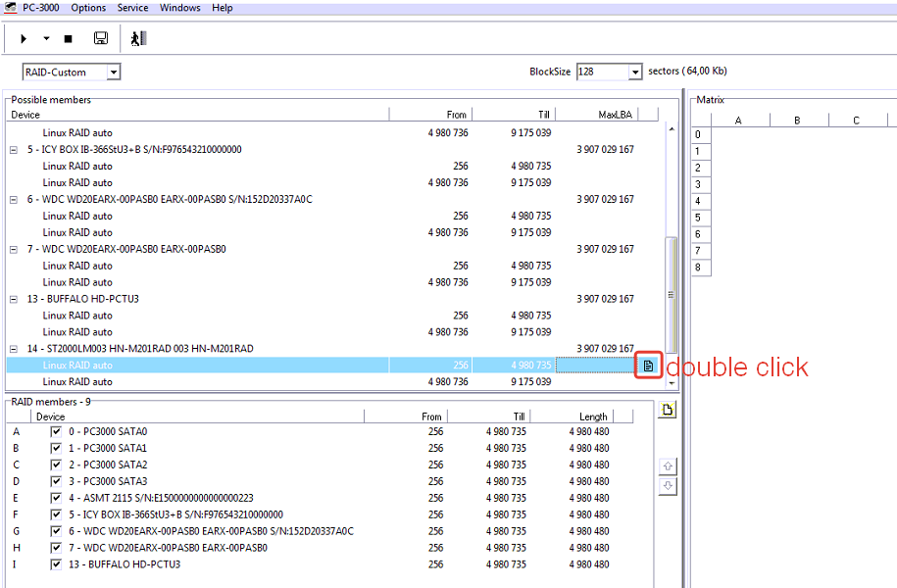Click the Device column header in RAID members
This screenshot has width=897, height=588.
coord(197,416)
